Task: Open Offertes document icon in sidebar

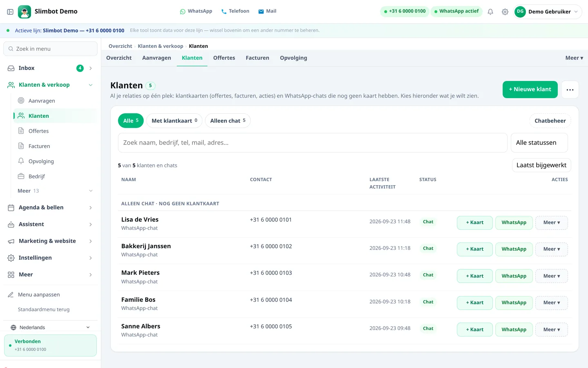Action: [x=21, y=131]
